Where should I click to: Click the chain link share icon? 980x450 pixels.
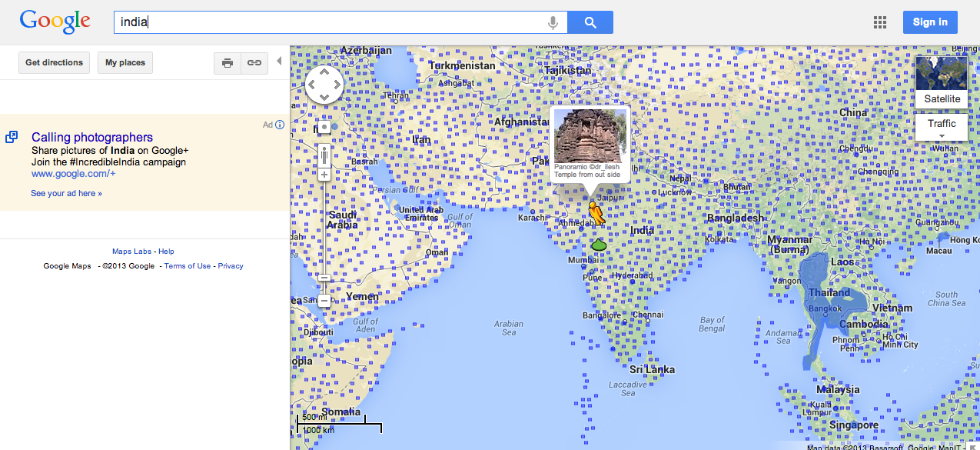[x=253, y=63]
